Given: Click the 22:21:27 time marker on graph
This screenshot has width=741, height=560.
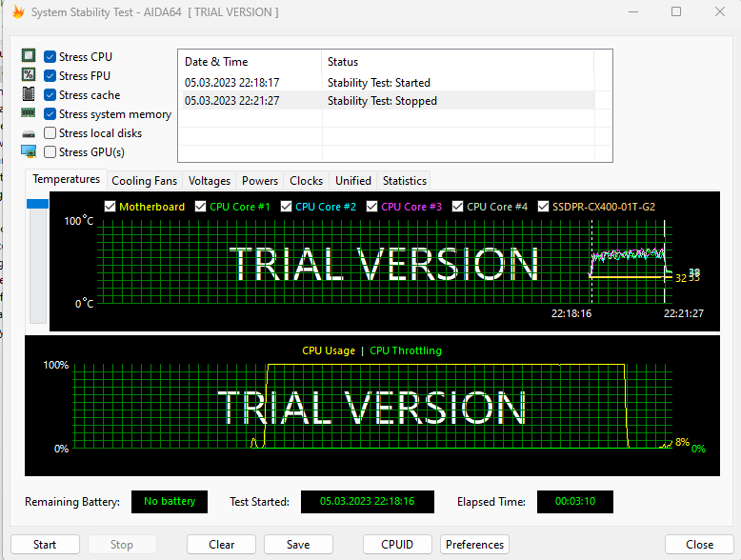Looking at the screenshot, I should 683,313.
